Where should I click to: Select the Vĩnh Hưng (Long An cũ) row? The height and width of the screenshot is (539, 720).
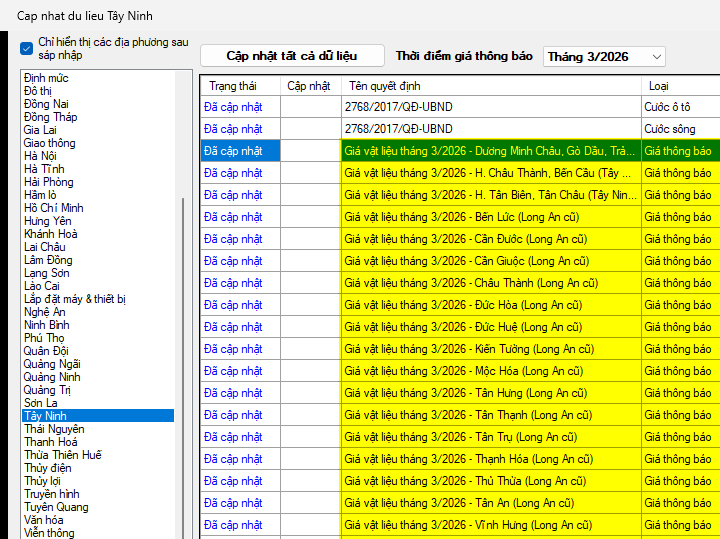pyautogui.click(x=468, y=525)
